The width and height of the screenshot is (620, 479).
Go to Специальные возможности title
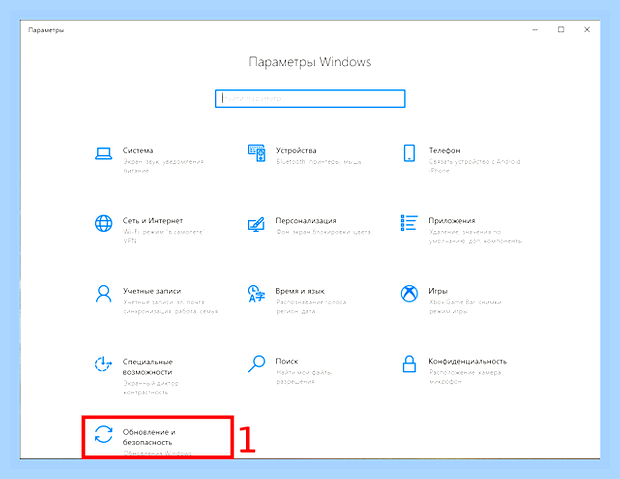147,367
